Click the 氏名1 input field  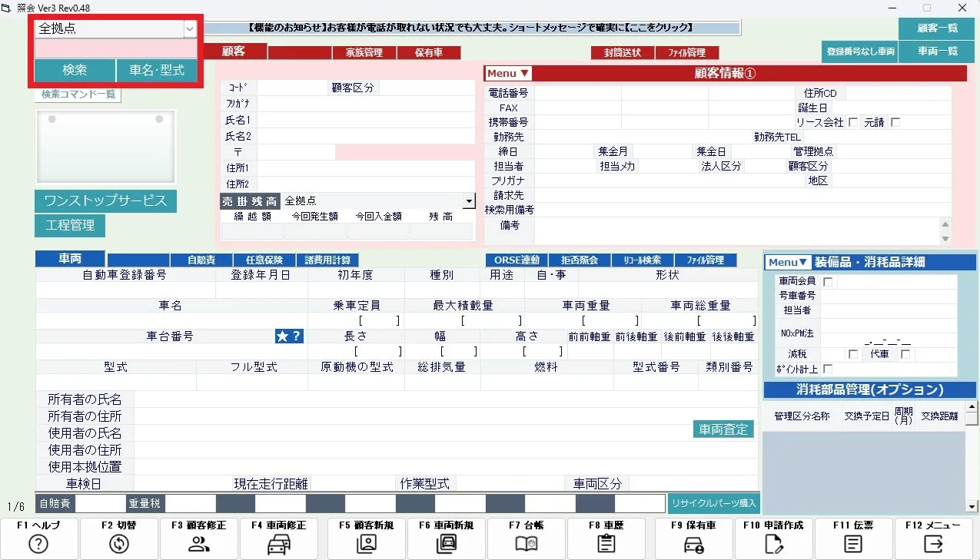[366, 121]
